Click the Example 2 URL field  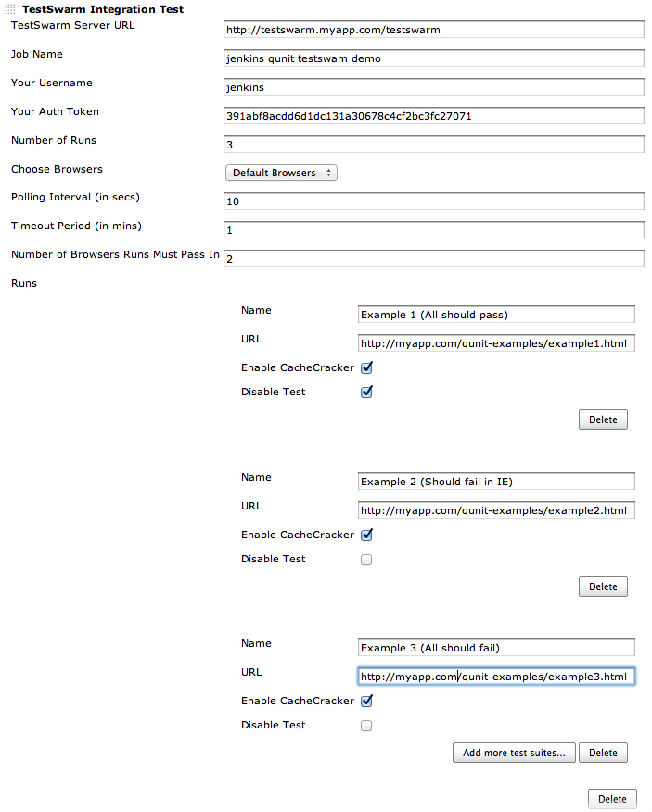pos(496,510)
